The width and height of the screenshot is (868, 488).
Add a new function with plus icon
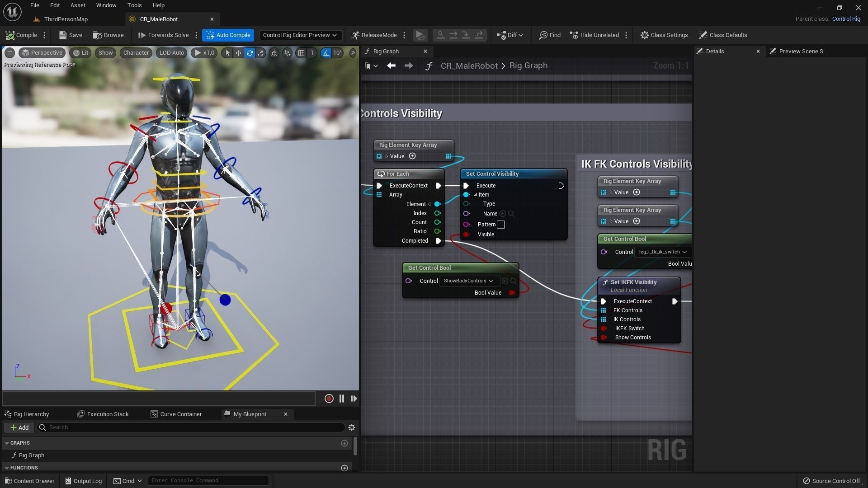[344, 468]
